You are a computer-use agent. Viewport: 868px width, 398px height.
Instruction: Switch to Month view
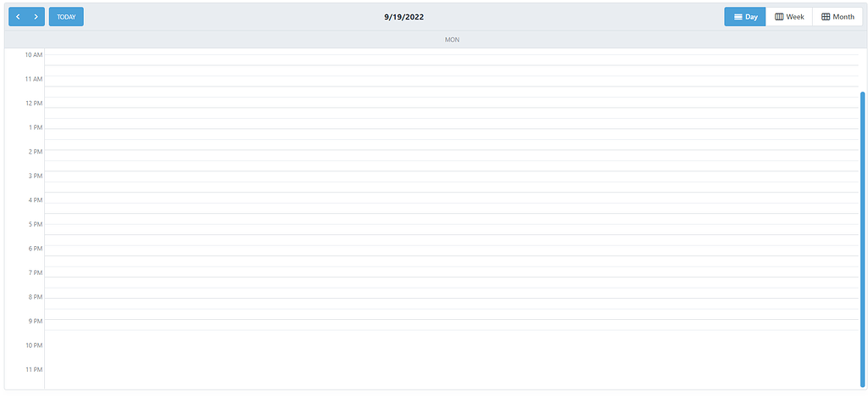(x=837, y=17)
